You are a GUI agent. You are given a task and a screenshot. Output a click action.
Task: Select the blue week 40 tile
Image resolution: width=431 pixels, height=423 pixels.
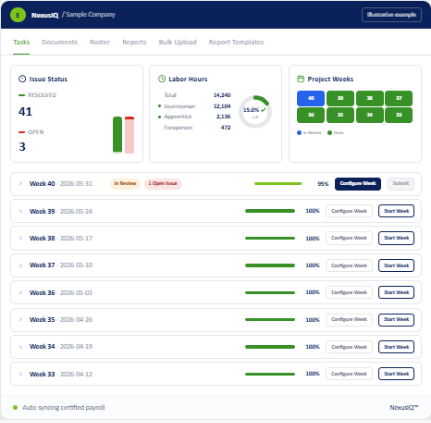coord(311,98)
